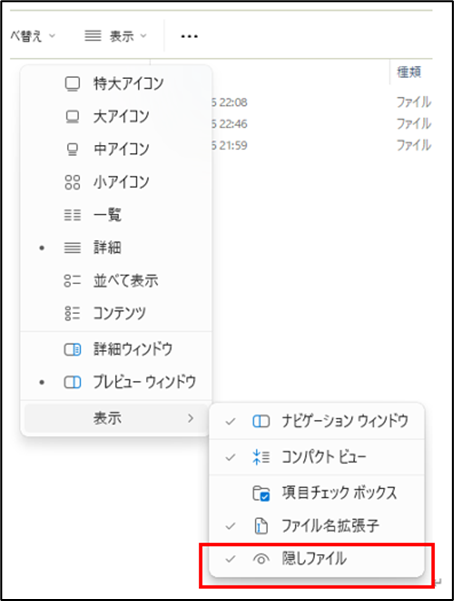Image resolution: width=454 pixels, height=601 pixels.
Task: Select the 特大アイコン view icon
Action: coord(72,84)
